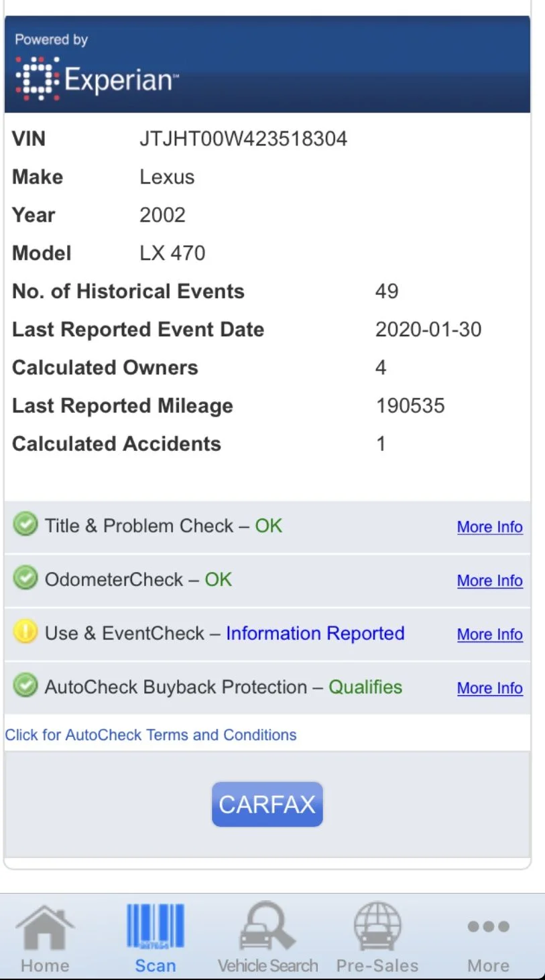The height and width of the screenshot is (980, 545).
Task: Click the Experian logo in header
Action: [97, 79]
